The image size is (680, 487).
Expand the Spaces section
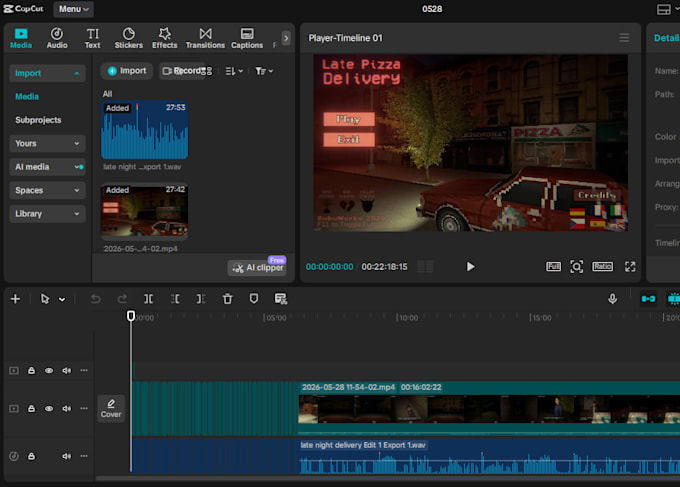tap(47, 190)
